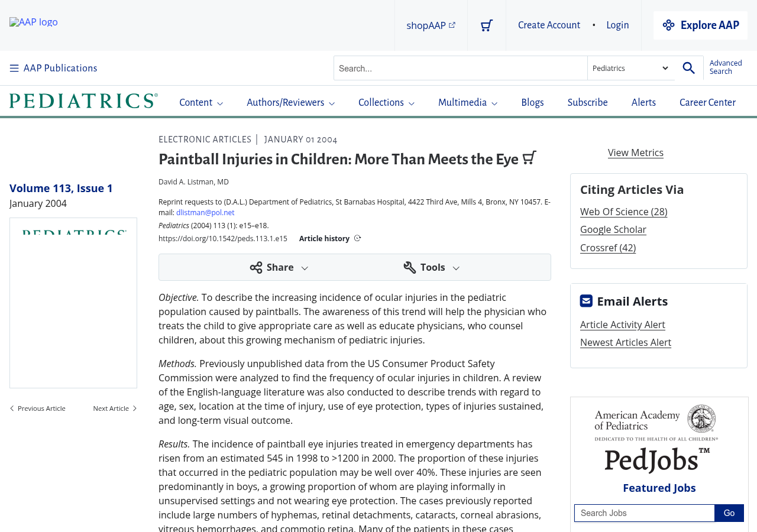Screen dimensions: 757x532
Task: Click Create Account
Action: [x=549, y=25]
